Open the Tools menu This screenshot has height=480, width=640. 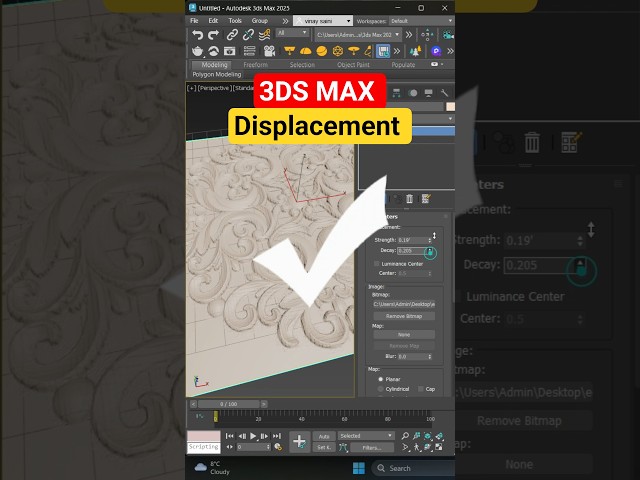tap(235, 21)
